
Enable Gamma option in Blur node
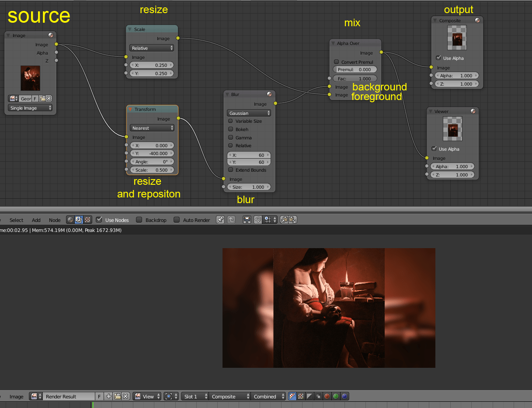[230, 138]
